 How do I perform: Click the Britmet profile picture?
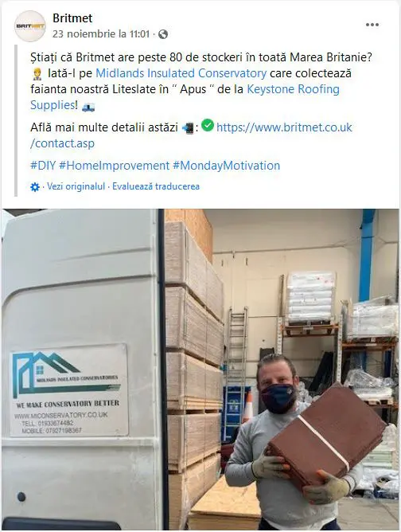(x=29, y=26)
